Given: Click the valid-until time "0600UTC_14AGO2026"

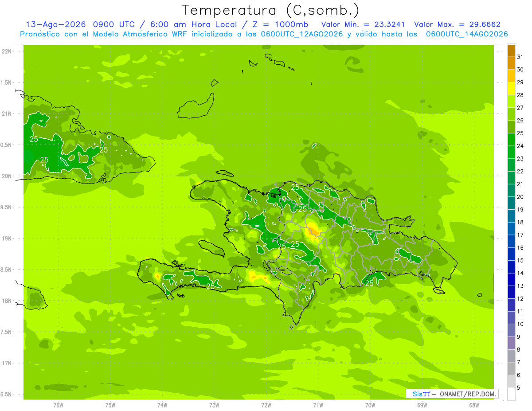Looking at the screenshot, I should (x=467, y=34).
